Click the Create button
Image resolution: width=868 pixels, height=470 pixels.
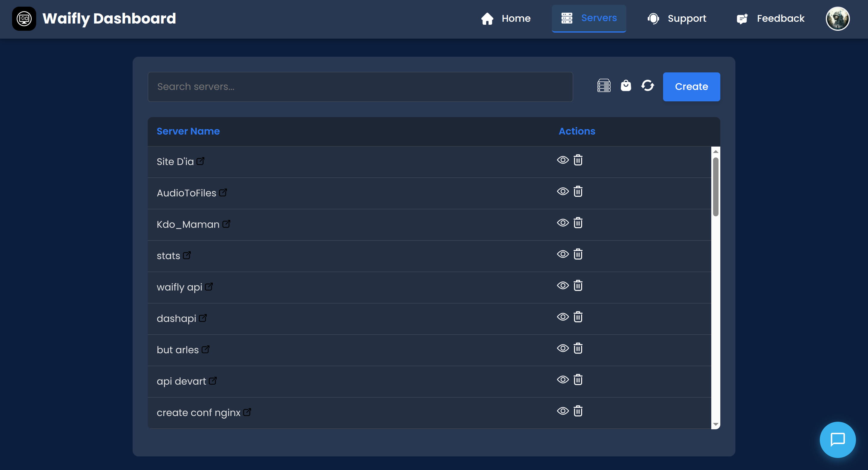691,87
